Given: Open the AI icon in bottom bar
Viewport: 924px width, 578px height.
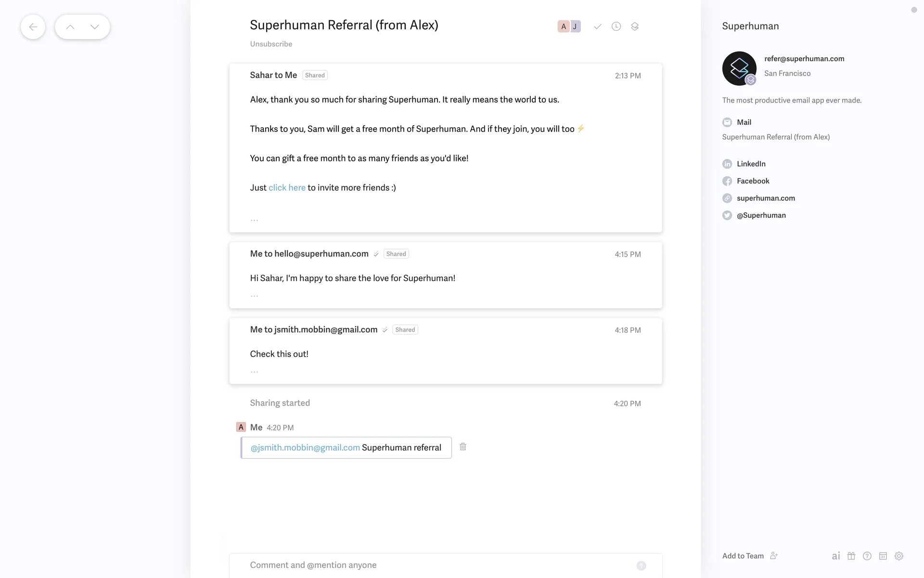Looking at the screenshot, I should pos(836,556).
